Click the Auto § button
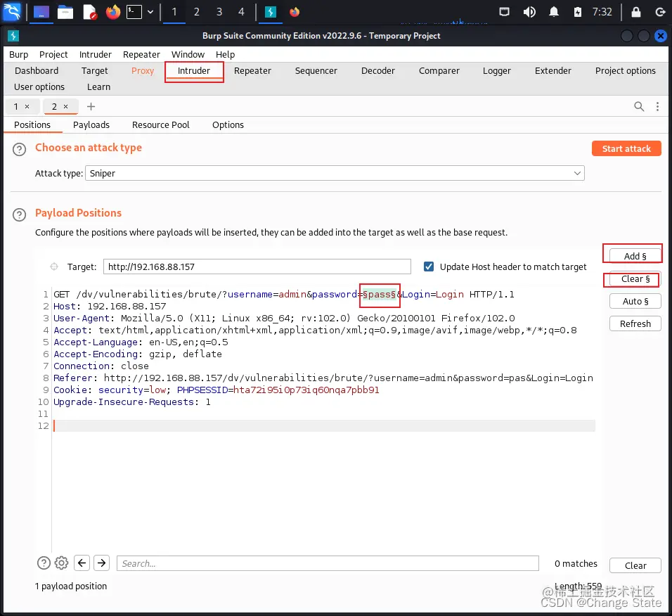The image size is (672, 616). pyautogui.click(x=635, y=302)
